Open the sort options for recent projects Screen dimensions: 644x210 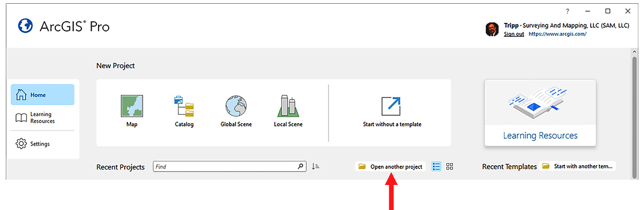316,166
